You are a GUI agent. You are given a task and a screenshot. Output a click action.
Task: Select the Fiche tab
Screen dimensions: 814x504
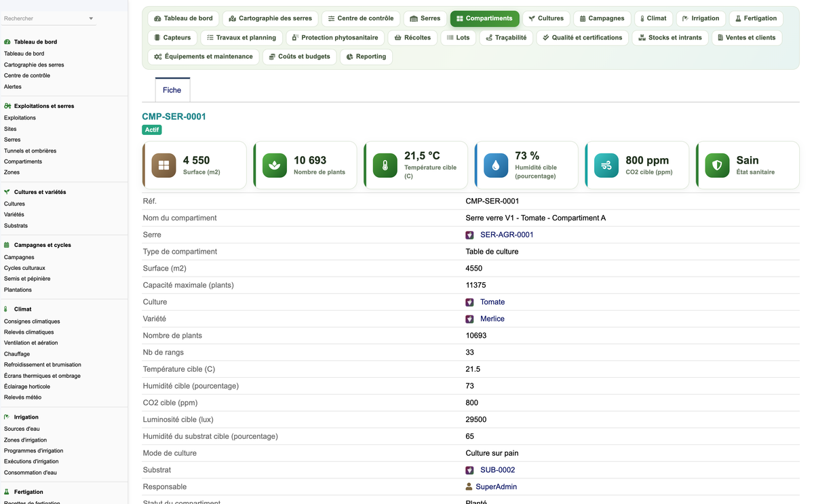(172, 90)
